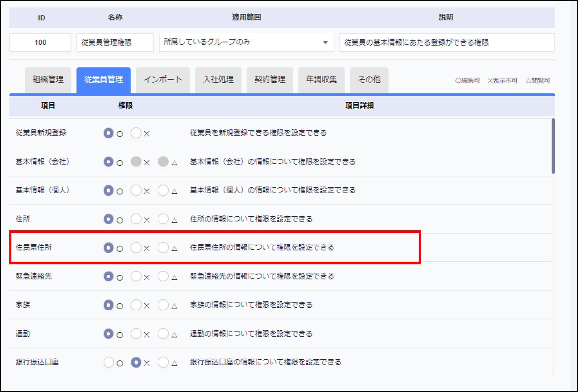The width and height of the screenshot is (578, 392).
Task: Select △ radio for 基本情報（個人）
Action: tap(163, 191)
